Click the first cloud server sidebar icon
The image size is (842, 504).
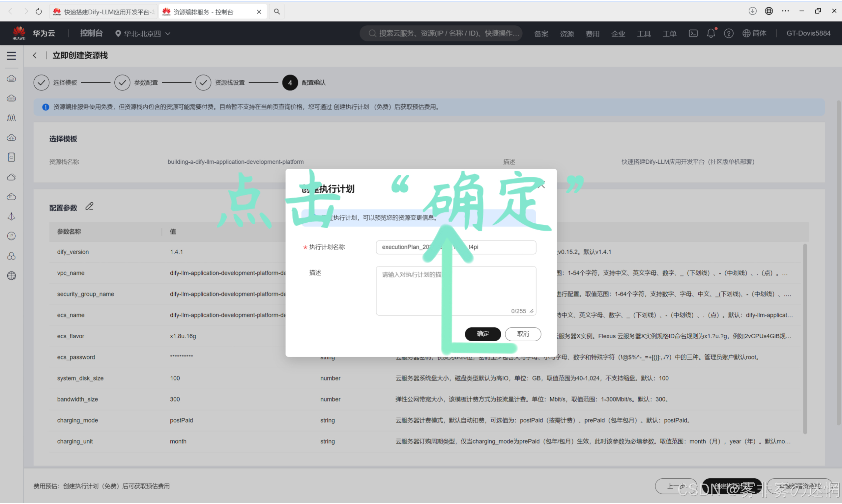pyautogui.click(x=11, y=79)
